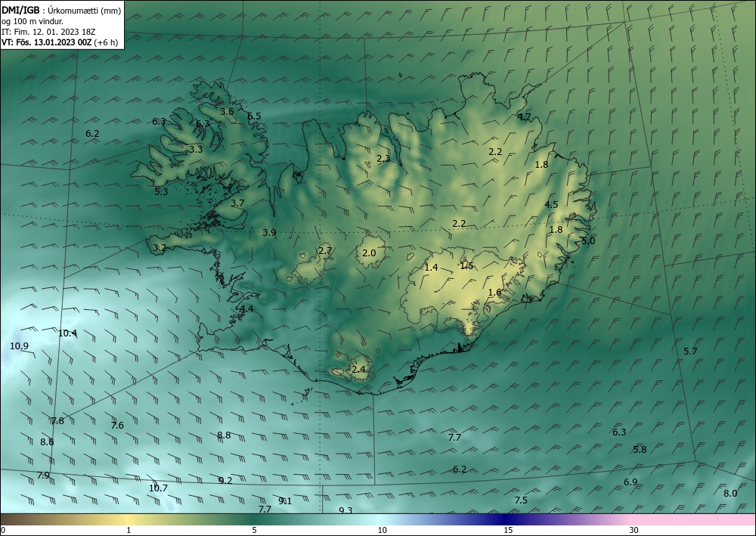Click the color scale tick label 30
Image resolution: width=756 pixels, height=536 pixels.
[x=634, y=530]
